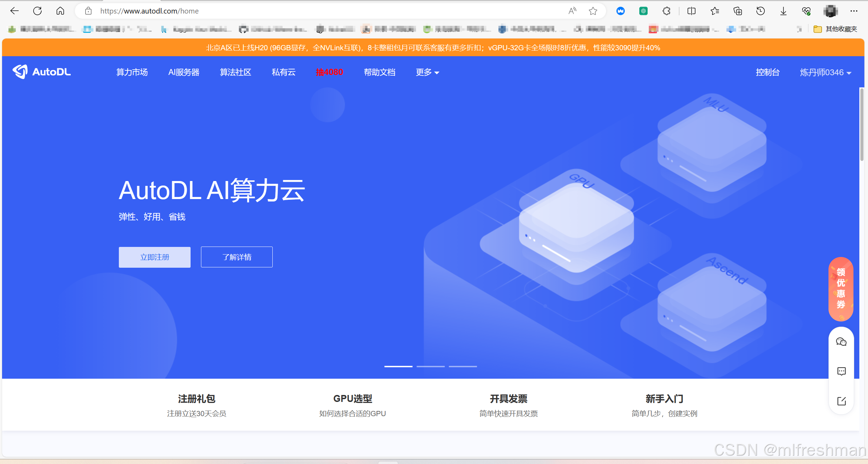Open the 领优惠券 coupon badge
868x464 pixels.
point(841,289)
